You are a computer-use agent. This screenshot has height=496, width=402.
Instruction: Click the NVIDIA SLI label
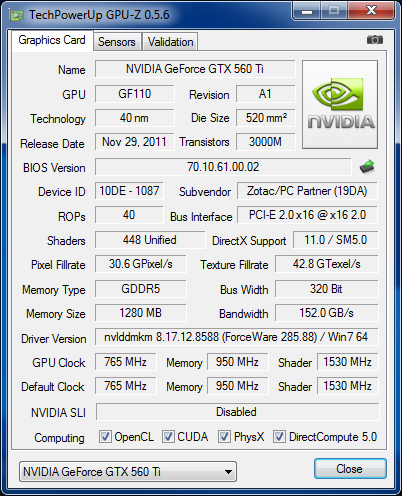click(x=58, y=413)
